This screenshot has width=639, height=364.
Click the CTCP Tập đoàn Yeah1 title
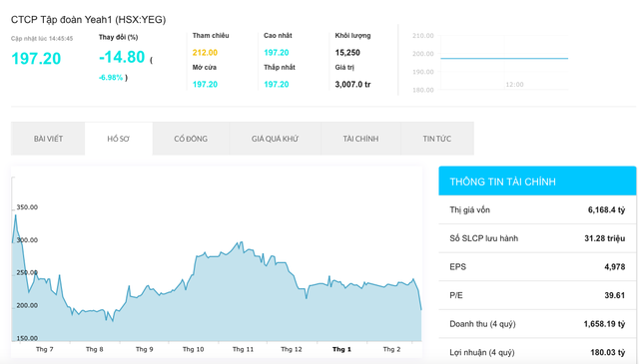click(89, 20)
